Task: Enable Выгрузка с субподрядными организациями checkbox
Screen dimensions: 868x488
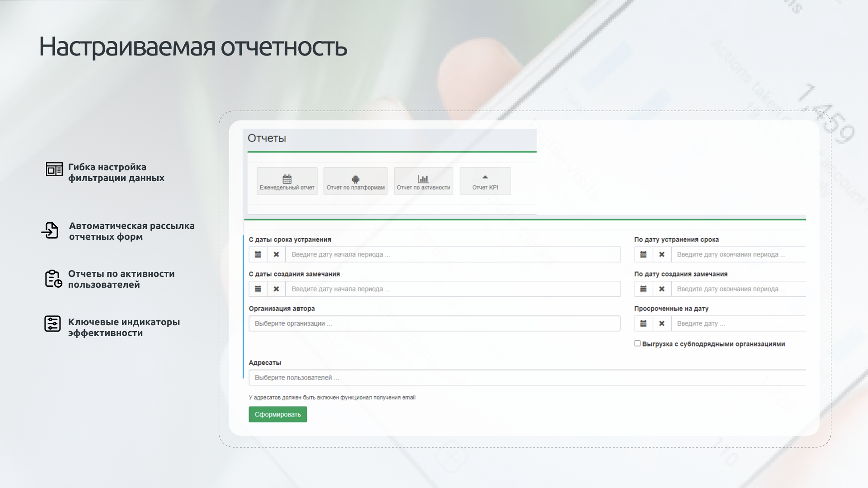Action: coord(637,343)
